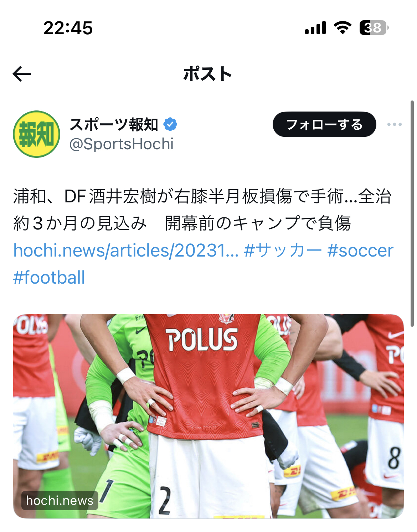Tap the post body text about 酒井宏樹
The image size is (417, 532).
(202, 210)
